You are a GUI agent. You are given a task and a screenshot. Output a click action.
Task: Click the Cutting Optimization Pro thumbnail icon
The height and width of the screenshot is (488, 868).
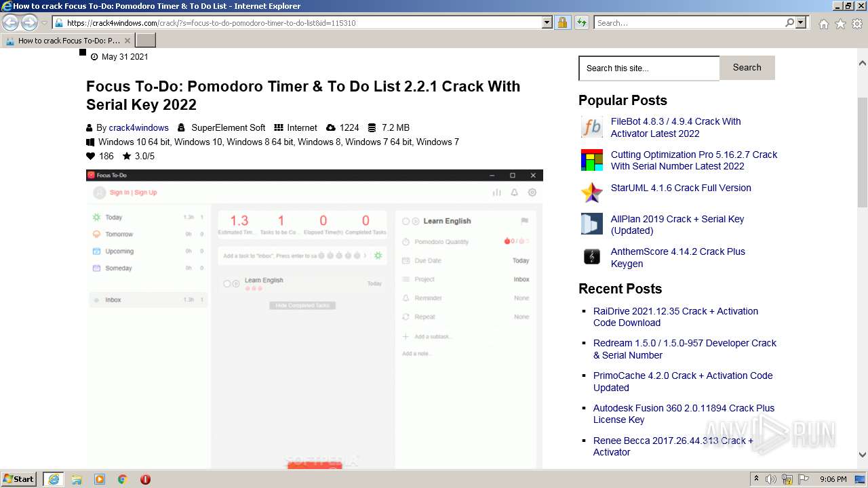pos(592,160)
